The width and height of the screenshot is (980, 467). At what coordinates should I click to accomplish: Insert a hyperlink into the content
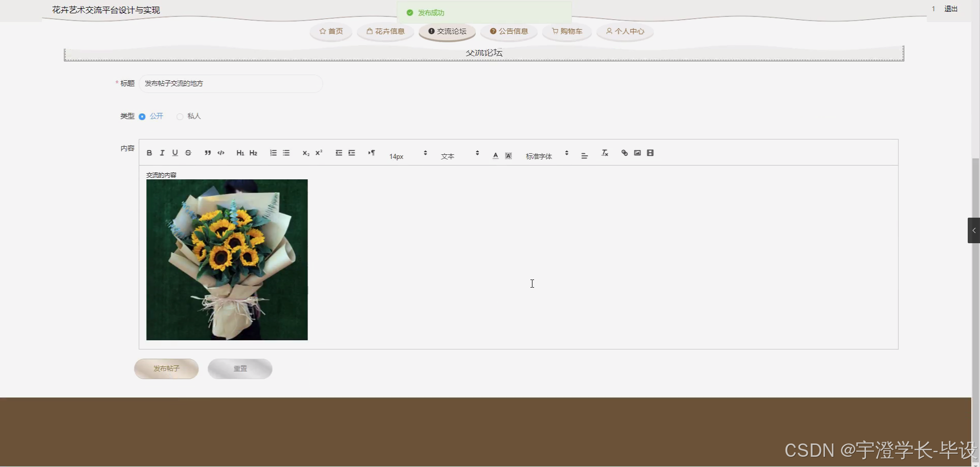[x=625, y=153]
